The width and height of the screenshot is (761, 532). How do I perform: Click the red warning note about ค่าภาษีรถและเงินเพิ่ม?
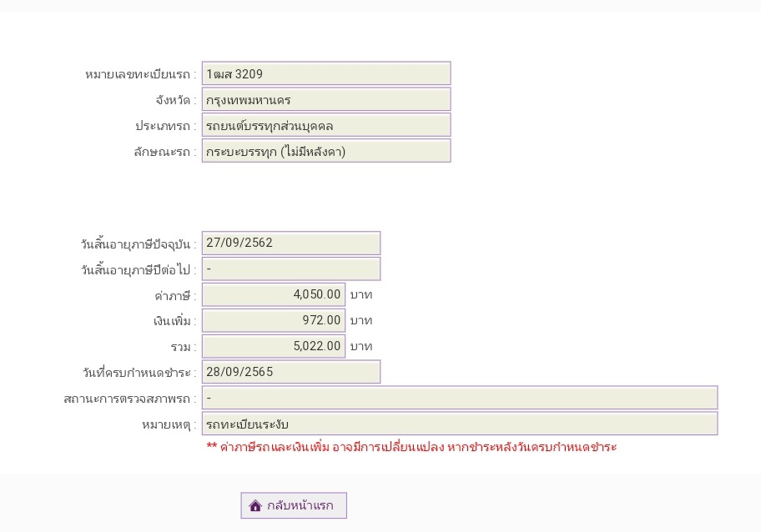[x=411, y=447]
